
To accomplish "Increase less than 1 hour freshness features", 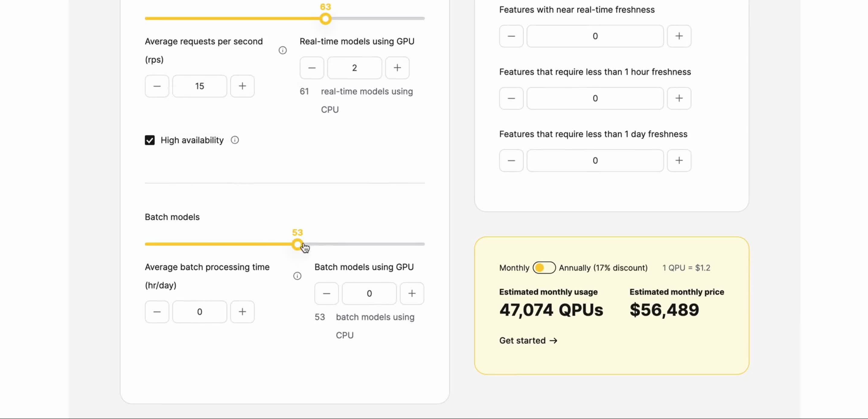I will click(679, 98).
